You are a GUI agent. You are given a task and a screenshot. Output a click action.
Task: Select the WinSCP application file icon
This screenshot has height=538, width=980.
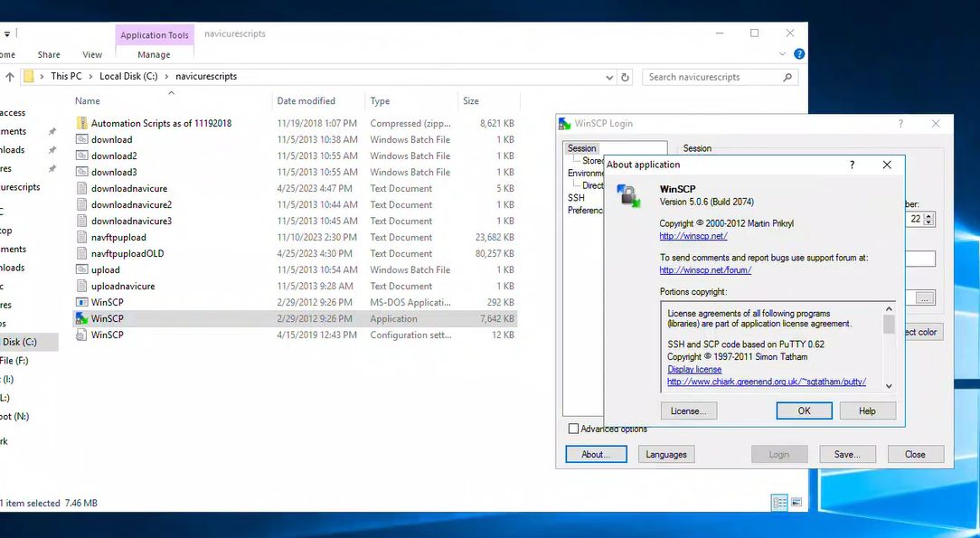[81, 318]
